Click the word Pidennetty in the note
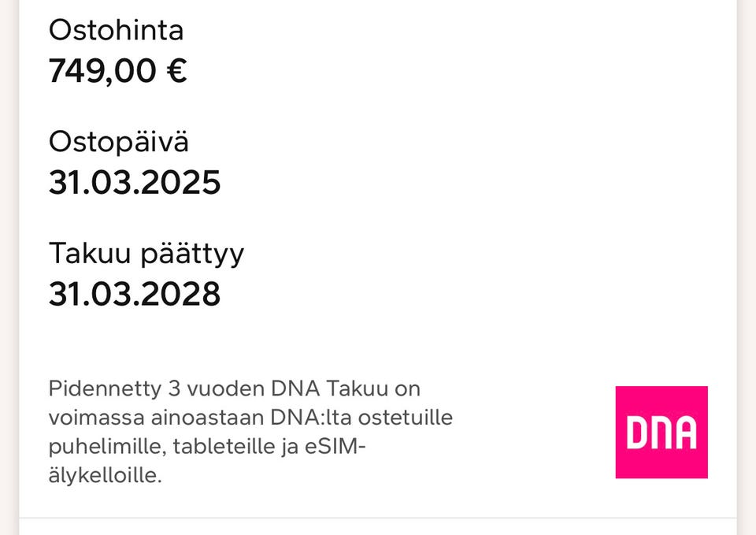The width and height of the screenshot is (756, 535). [x=105, y=388]
